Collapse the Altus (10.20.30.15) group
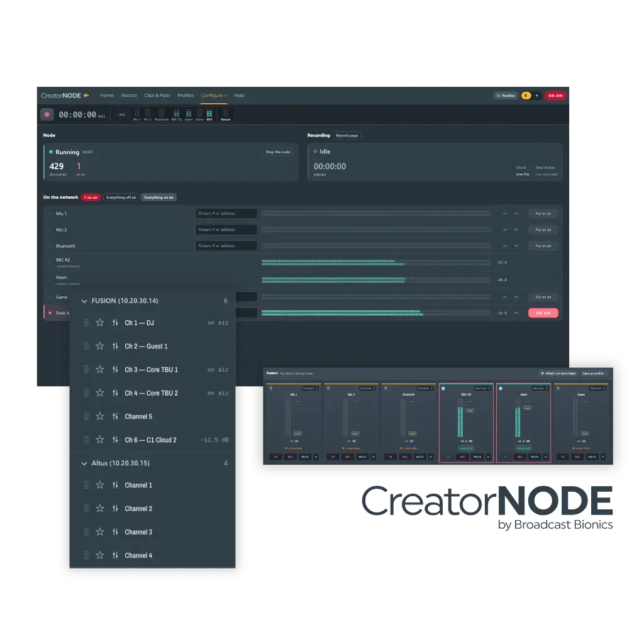The width and height of the screenshot is (644, 644). click(x=84, y=464)
